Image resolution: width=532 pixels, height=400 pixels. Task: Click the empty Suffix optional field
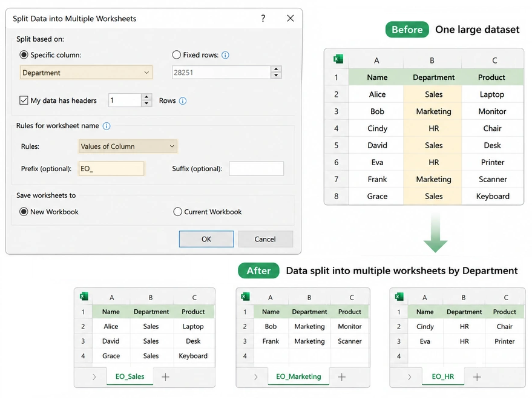coord(257,169)
